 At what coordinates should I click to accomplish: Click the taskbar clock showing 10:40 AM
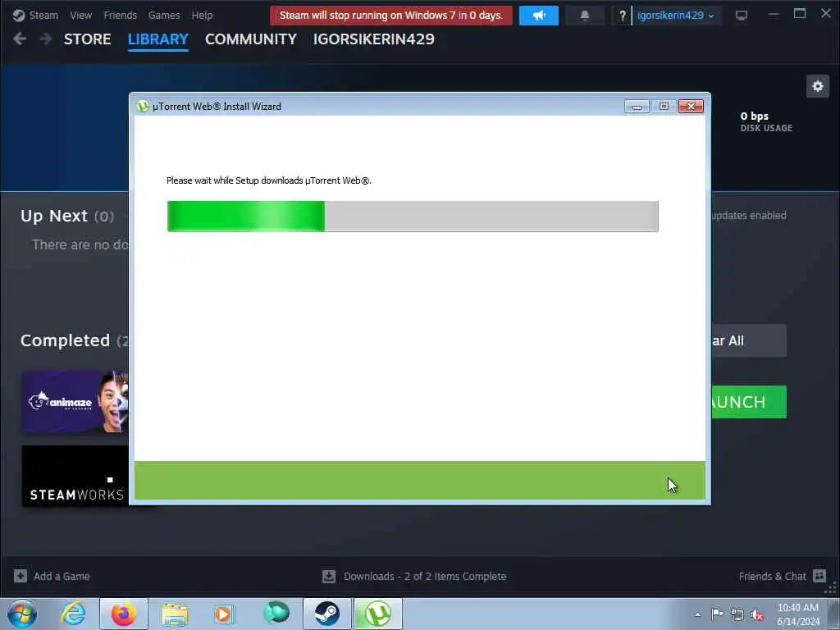tap(798, 614)
